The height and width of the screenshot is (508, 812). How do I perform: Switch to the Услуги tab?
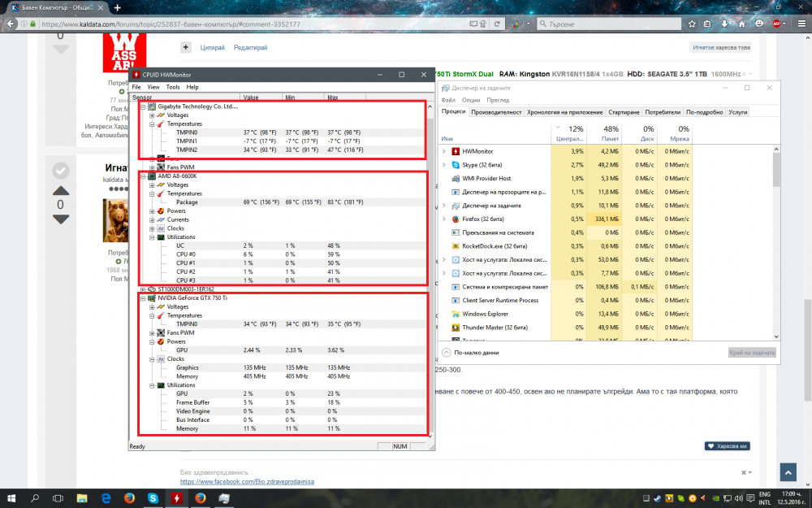click(737, 112)
